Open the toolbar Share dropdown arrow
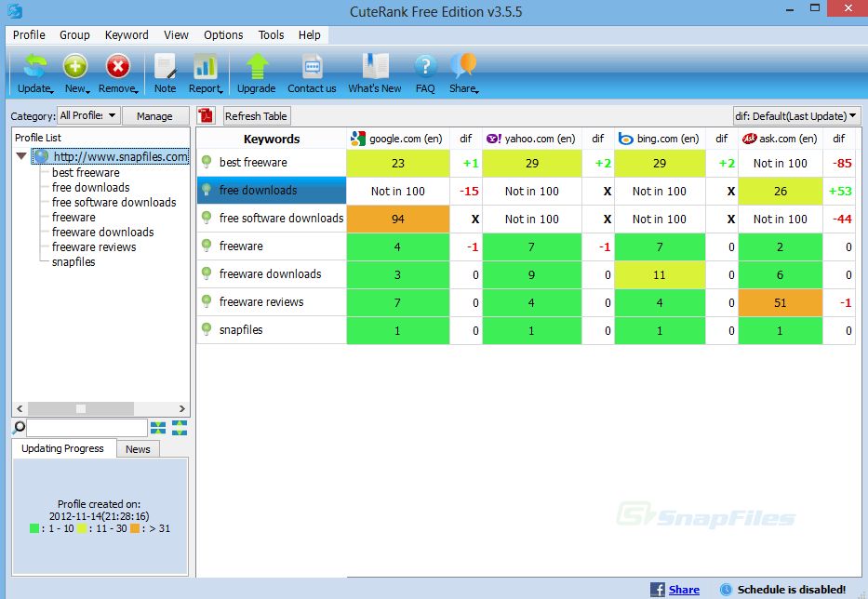Image resolution: width=868 pixels, height=599 pixels. point(476,91)
